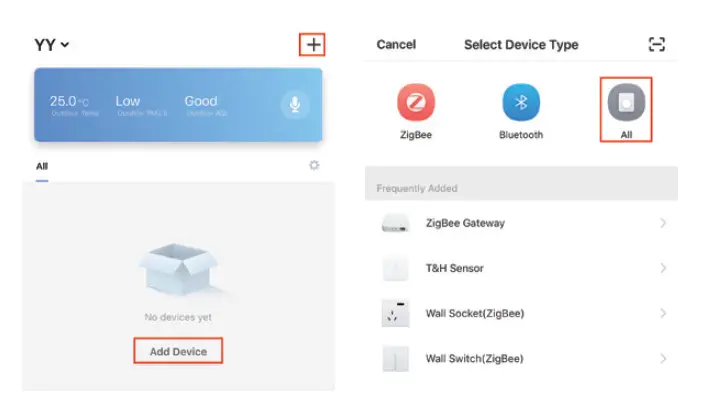Open the room settings gear icon
The image size is (719, 406).
pos(314,165)
